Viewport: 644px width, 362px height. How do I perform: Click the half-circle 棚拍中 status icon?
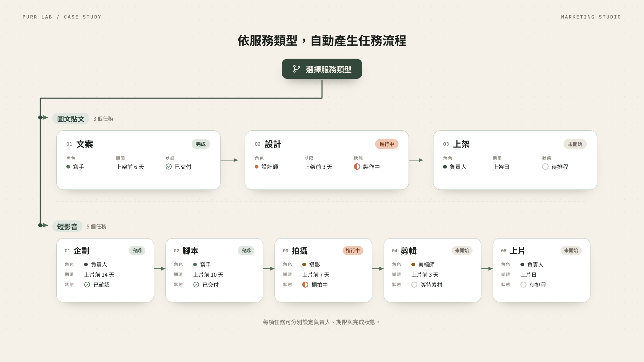305,285
